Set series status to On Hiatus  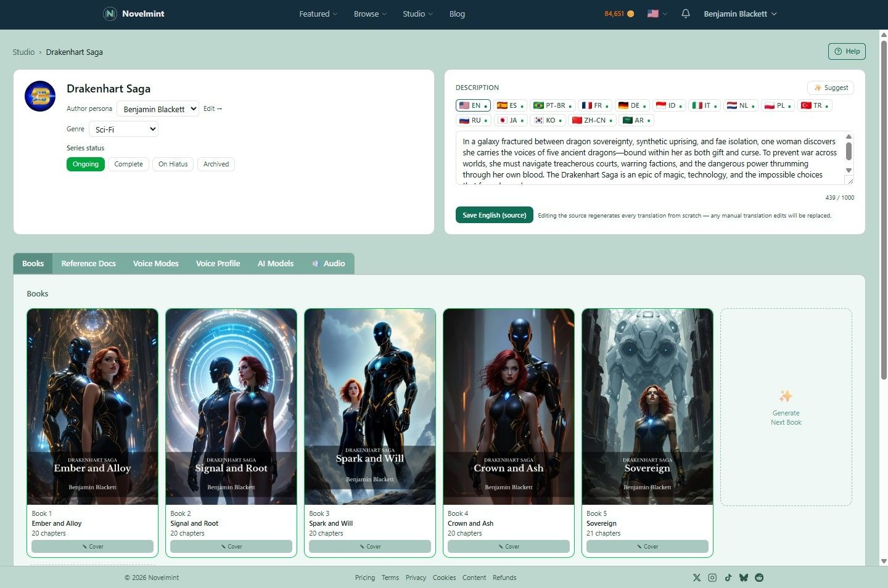coord(173,164)
